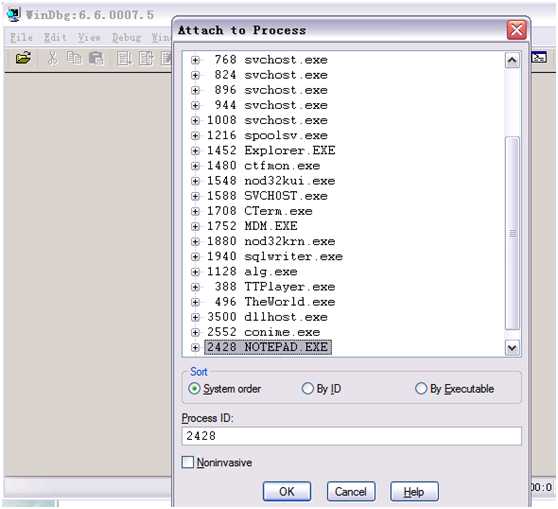Screen dimensions: 558x509
Task: Open the View menu
Action: coord(89,37)
